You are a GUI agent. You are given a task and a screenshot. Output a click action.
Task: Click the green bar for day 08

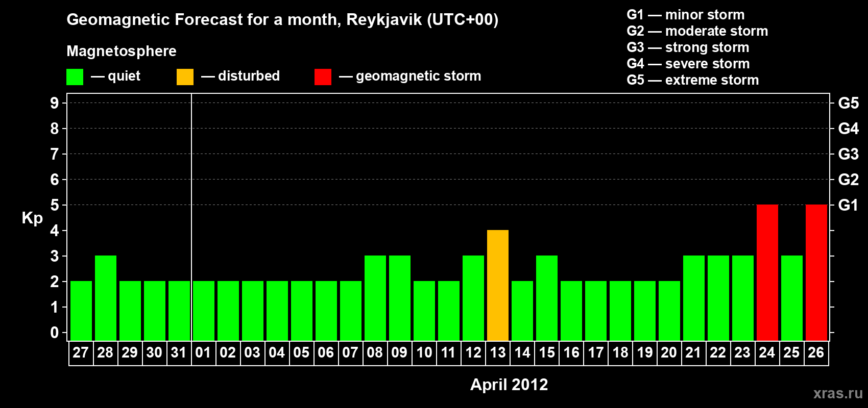pos(375,298)
